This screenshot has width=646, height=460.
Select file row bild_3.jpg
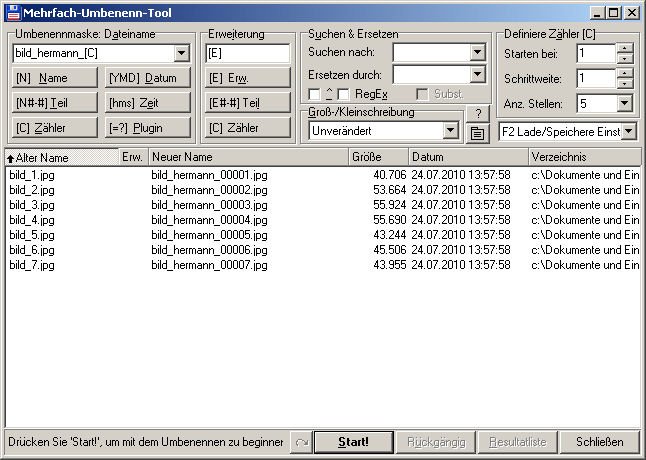[x=323, y=205]
